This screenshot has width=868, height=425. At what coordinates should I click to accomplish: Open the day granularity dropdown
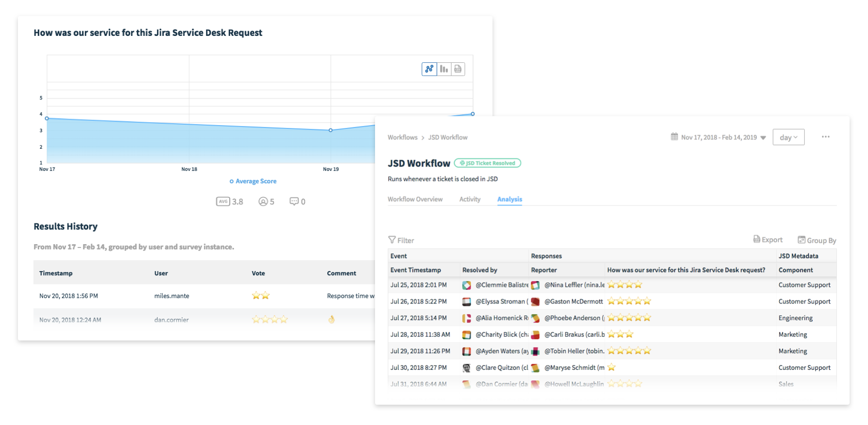788,137
